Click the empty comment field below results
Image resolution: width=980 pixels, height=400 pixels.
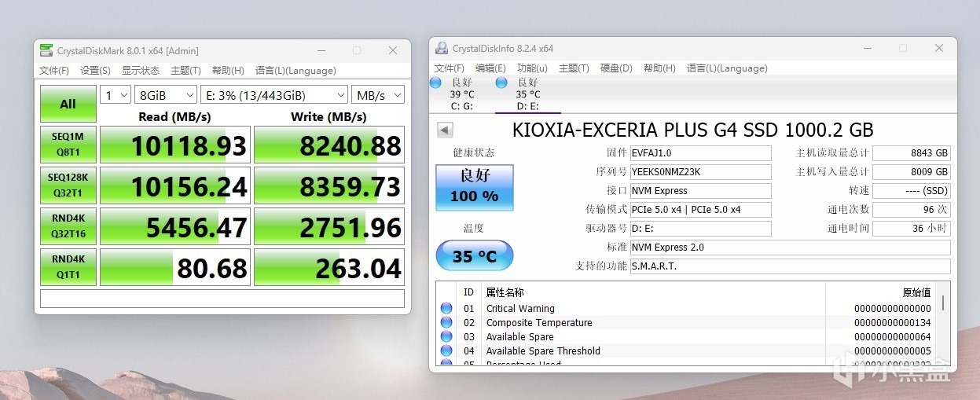[222, 299]
